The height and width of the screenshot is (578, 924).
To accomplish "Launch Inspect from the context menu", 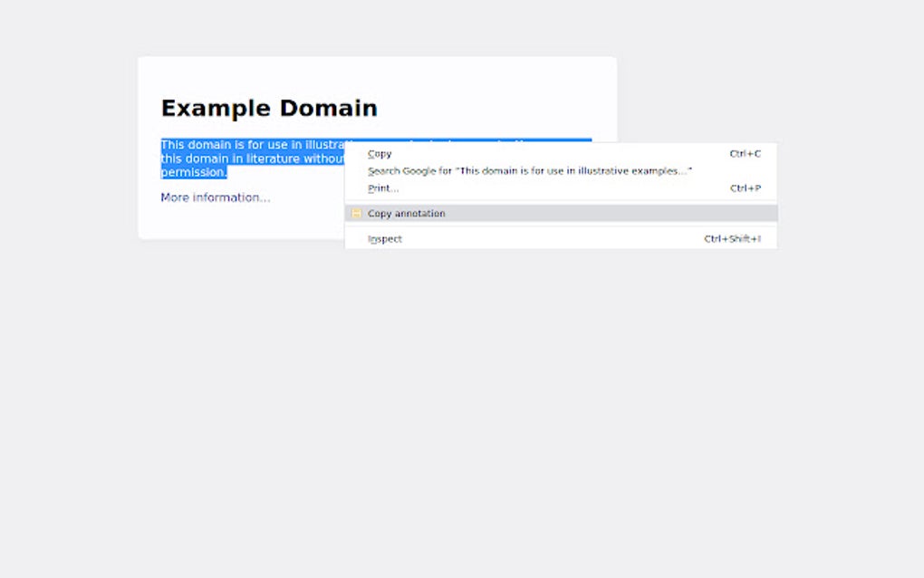I will click(384, 238).
